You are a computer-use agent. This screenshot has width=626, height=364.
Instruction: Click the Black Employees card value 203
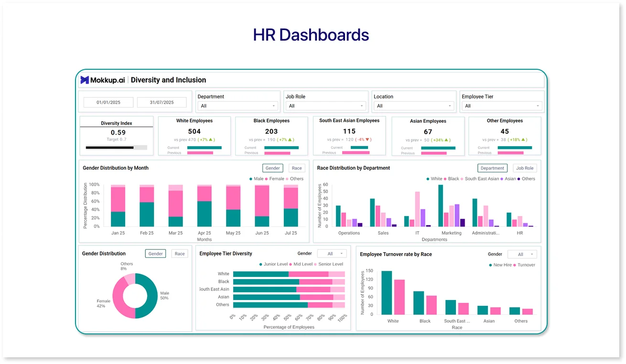click(x=271, y=131)
